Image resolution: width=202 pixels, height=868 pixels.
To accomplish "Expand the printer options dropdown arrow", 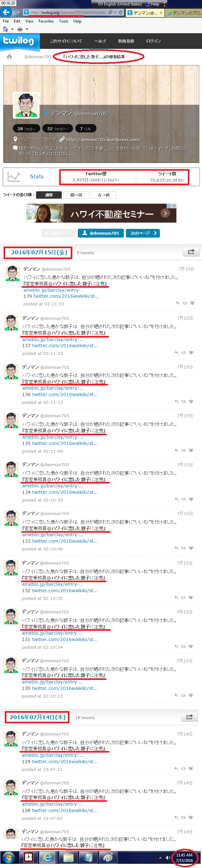I will pyautogui.click(x=27, y=29).
